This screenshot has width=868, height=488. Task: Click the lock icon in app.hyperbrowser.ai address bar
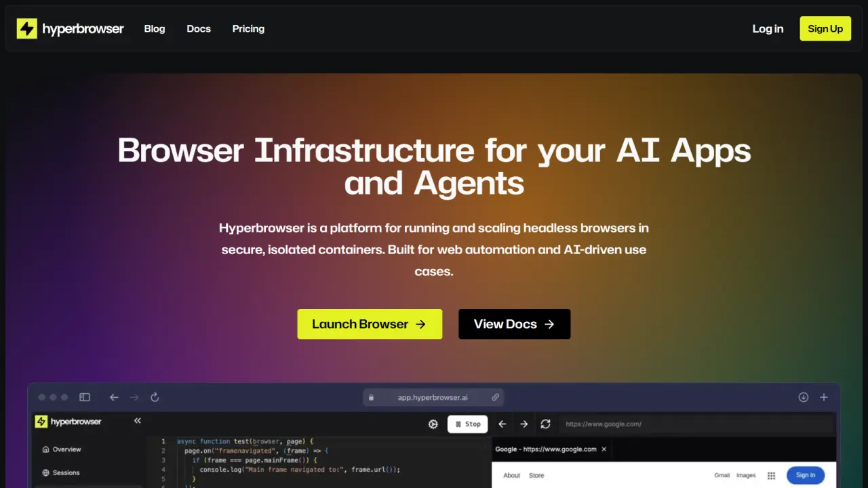click(371, 397)
